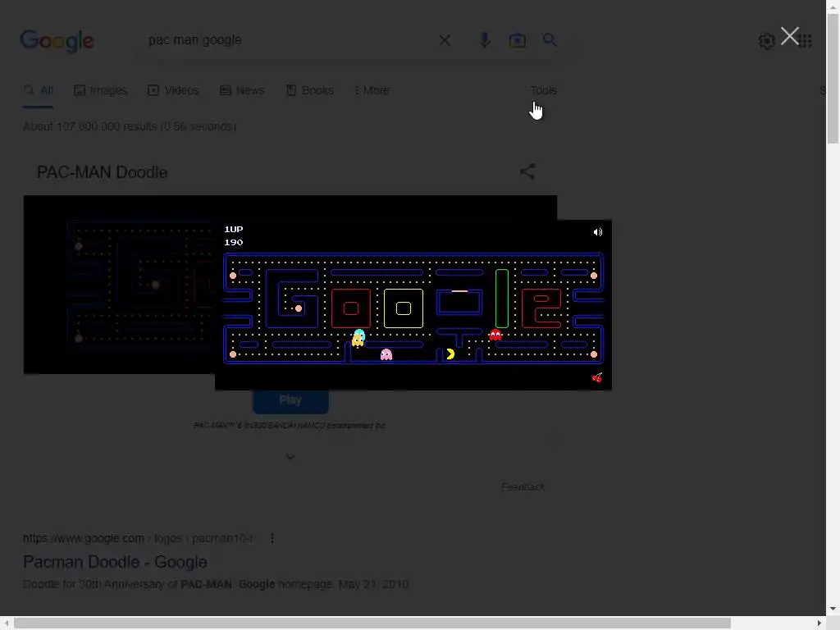The width and height of the screenshot is (840, 630).
Task: Mute the Pac-Man game sound
Action: click(598, 232)
